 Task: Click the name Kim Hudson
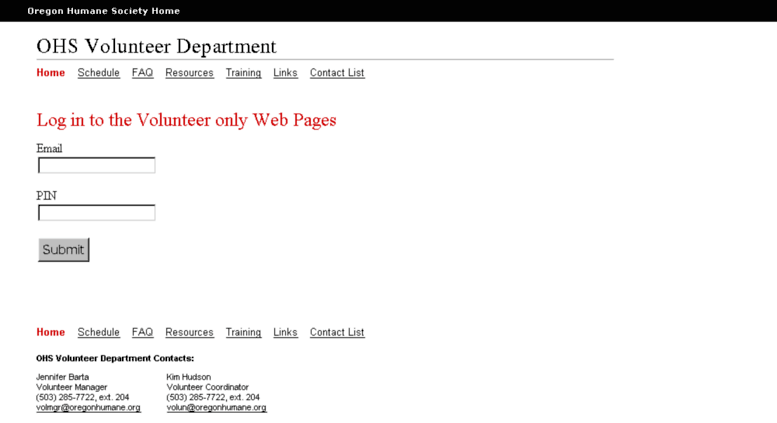pyautogui.click(x=189, y=377)
